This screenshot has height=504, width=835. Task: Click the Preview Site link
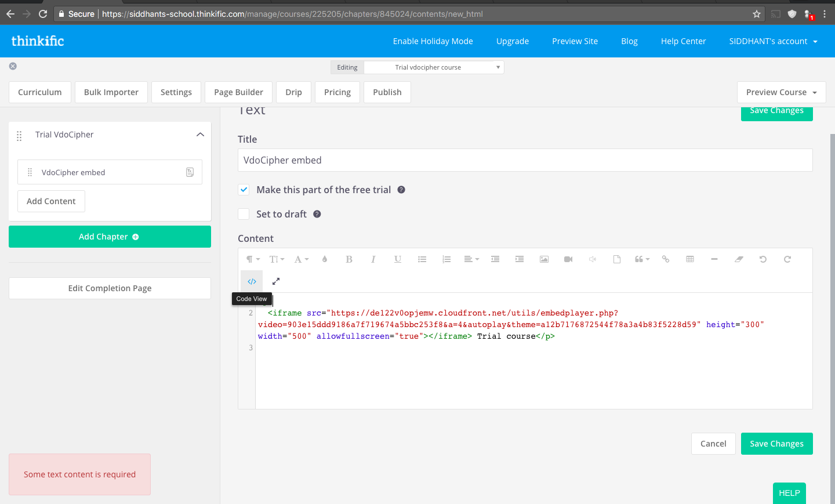575,41
